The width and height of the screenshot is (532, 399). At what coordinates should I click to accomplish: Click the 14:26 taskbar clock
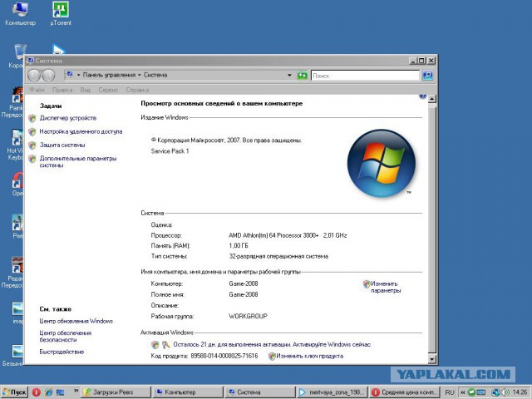click(x=520, y=392)
